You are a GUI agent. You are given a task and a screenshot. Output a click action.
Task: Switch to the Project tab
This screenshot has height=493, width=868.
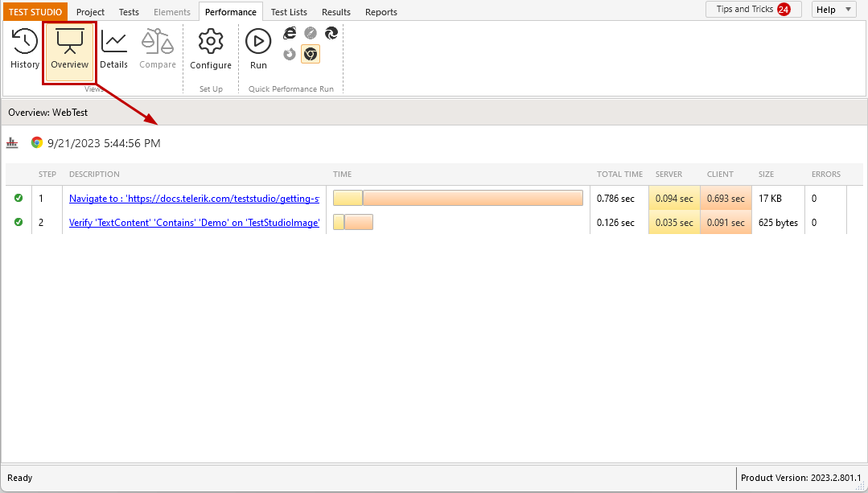tap(90, 11)
